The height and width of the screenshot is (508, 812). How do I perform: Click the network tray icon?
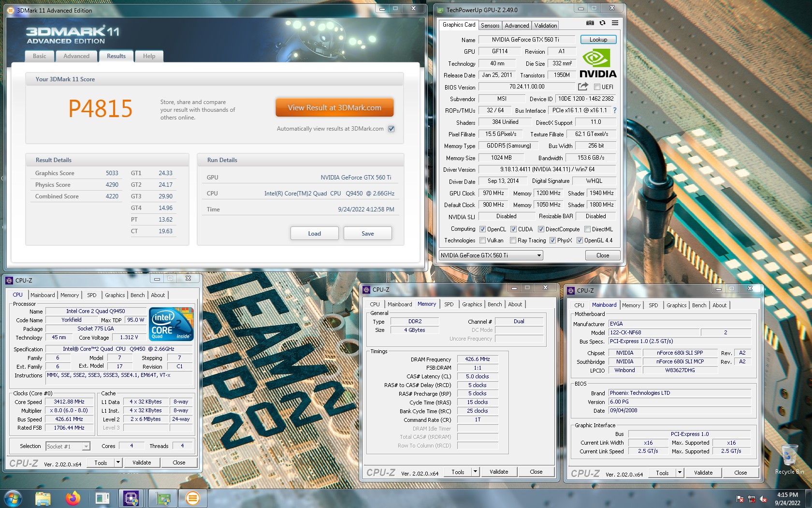click(752, 499)
